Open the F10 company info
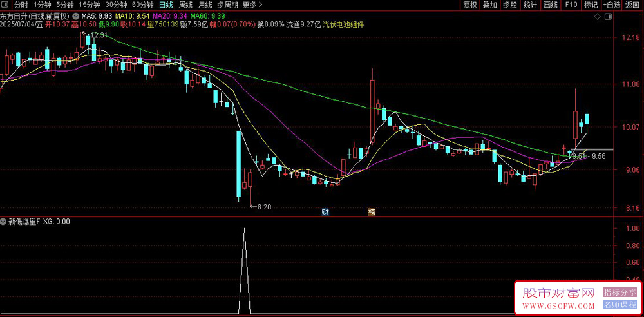Image resolution: width=644 pixels, height=317 pixels. pyautogui.click(x=571, y=5)
